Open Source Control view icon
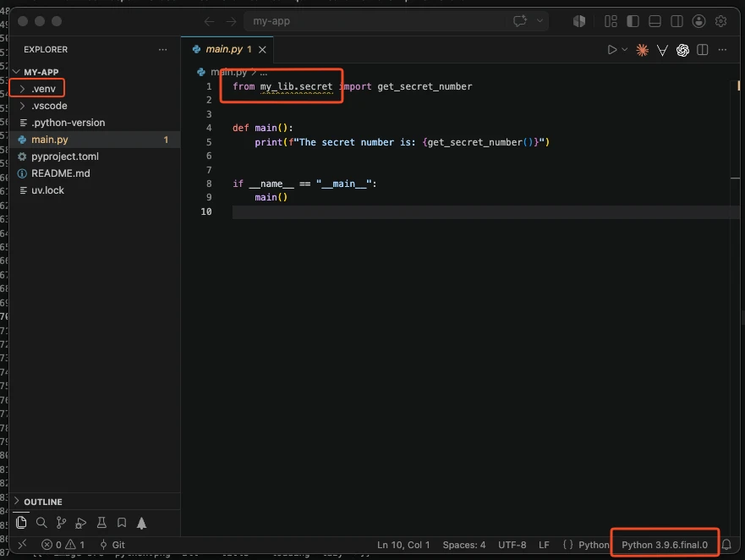 (x=61, y=523)
